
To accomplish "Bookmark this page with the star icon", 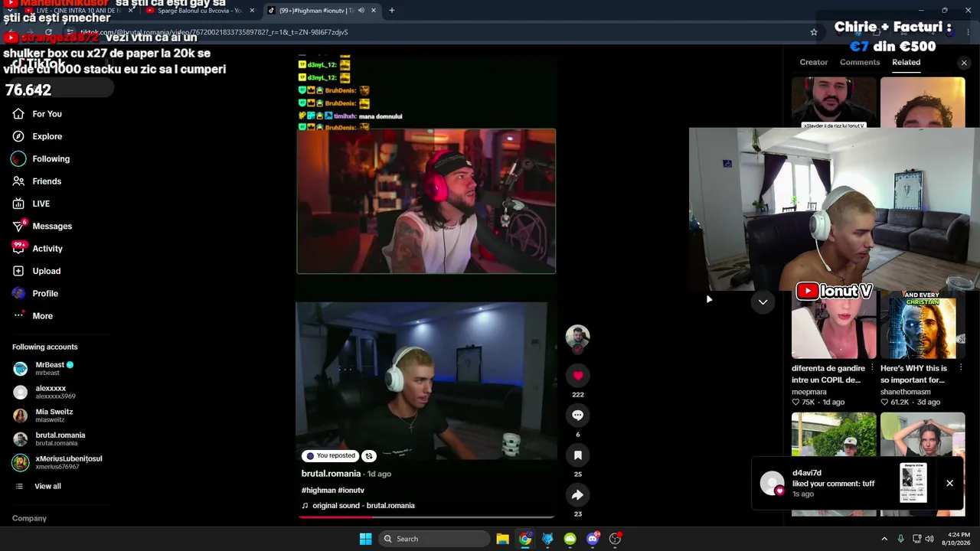I will coord(814,32).
